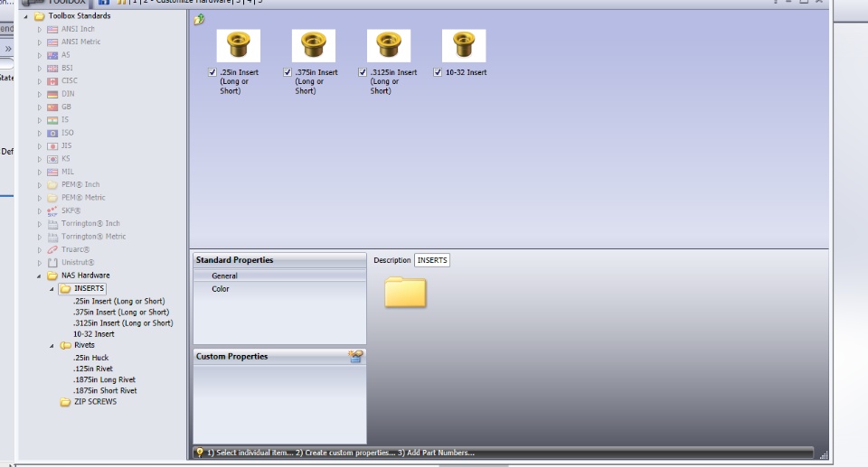This screenshot has width=868, height=467.
Task: Uncheck the .25in Insert checkbox
Action: (212, 72)
